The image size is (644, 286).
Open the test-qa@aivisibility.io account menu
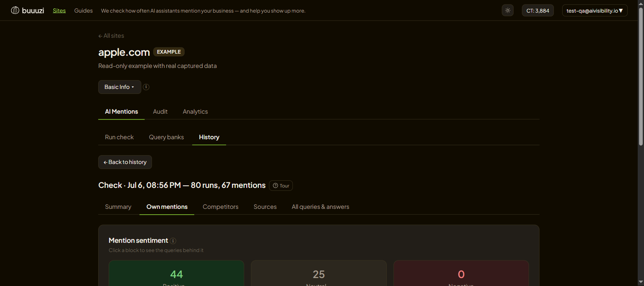(x=594, y=10)
